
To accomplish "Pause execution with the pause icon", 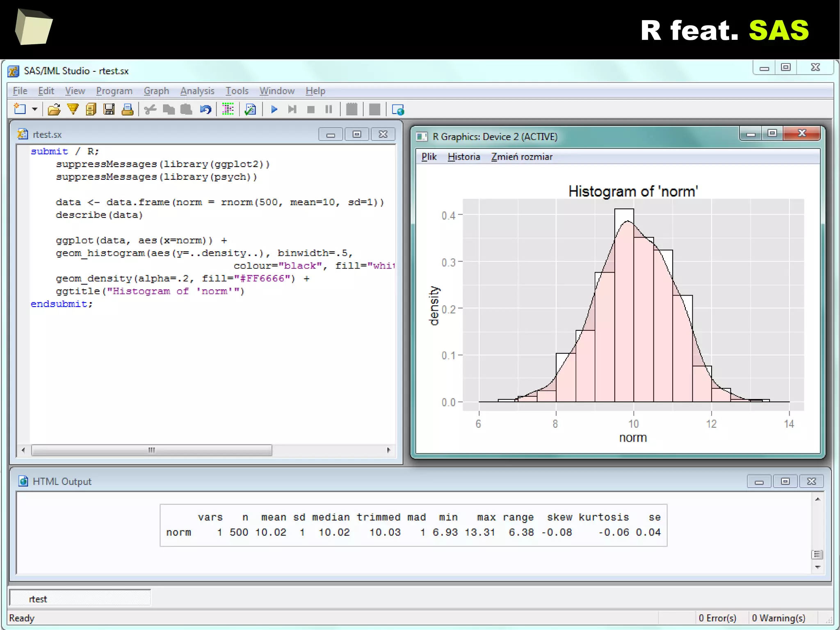I will (329, 109).
